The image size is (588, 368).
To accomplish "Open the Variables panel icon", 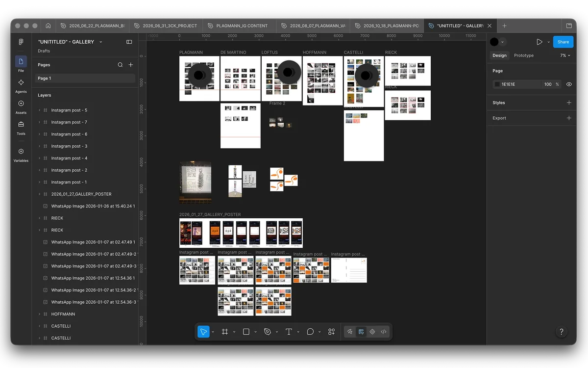I will click(21, 154).
